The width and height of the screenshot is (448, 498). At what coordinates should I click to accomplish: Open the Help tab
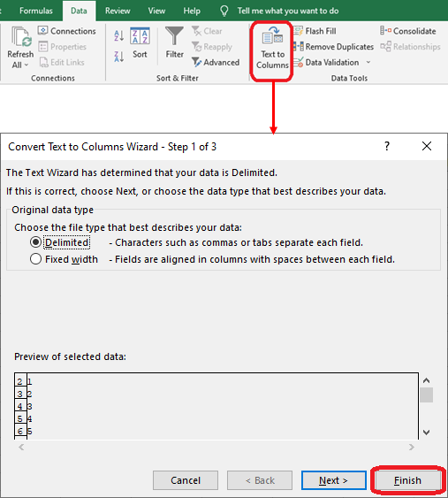click(192, 11)
